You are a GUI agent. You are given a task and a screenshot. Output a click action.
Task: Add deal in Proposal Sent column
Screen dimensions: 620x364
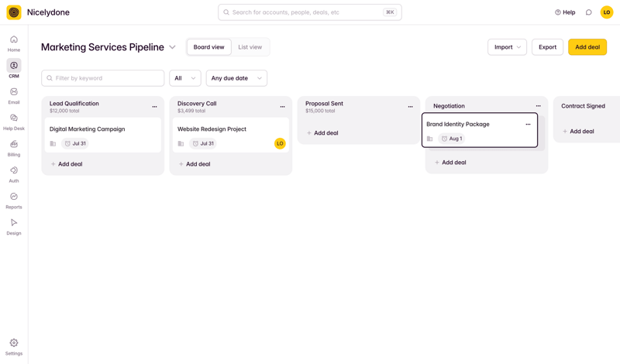point(322,133)
